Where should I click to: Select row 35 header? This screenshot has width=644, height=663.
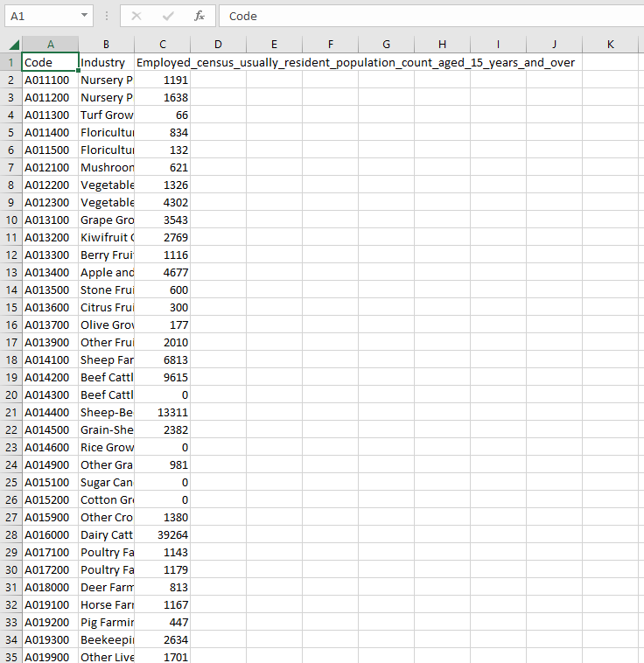click(11, 657)
